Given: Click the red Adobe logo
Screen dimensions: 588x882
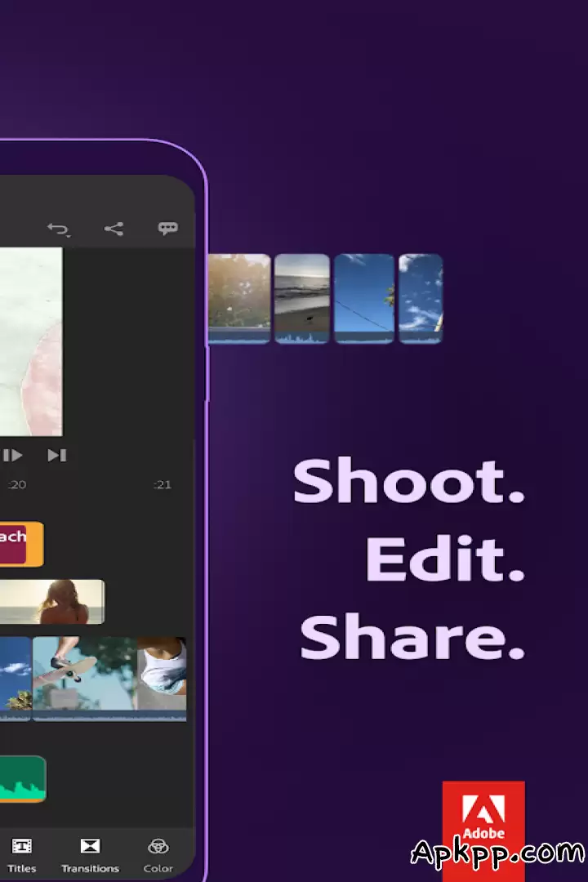Looking at the screenshot, I should 483,831.
